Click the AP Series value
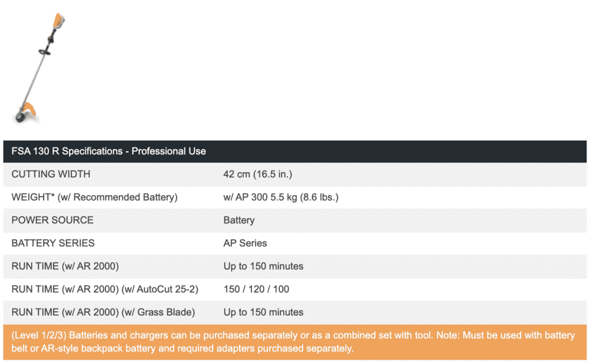The image size is (590, 364). [x=245, y=243]
